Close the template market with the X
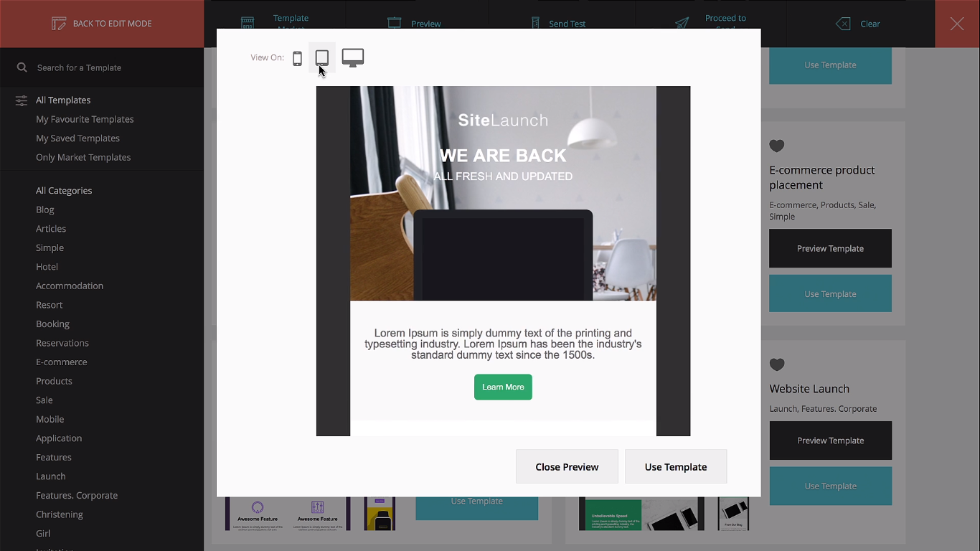Screen dimensions: 980x551 coord(957,24)
